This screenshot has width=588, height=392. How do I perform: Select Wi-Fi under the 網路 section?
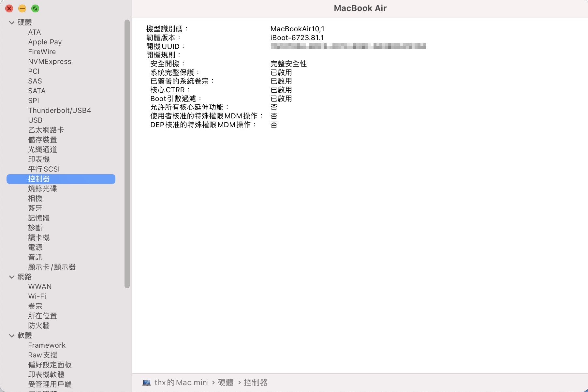coord(37,296)
